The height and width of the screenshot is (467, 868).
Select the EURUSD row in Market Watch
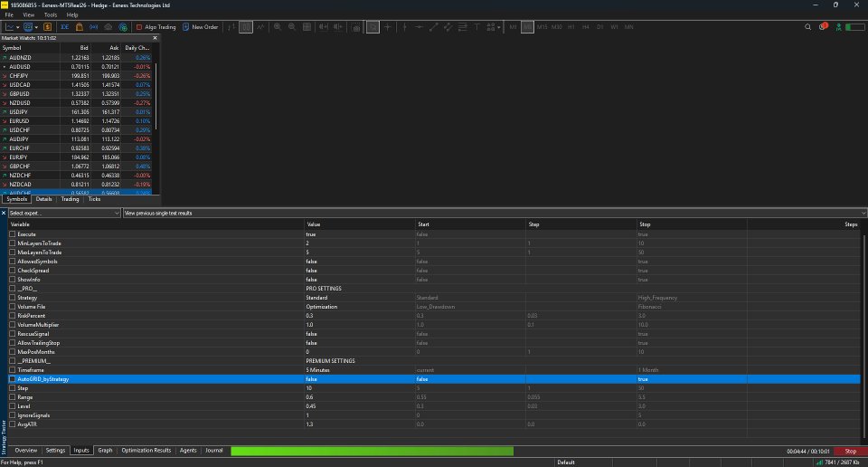coord(76,120)
